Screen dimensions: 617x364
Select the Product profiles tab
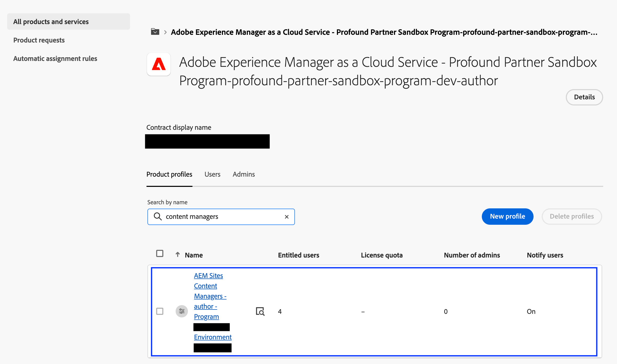coord(169,174)
